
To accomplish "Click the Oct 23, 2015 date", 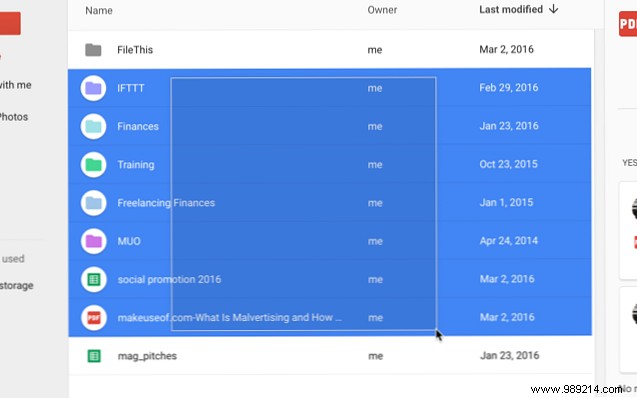I will point(508,164).
